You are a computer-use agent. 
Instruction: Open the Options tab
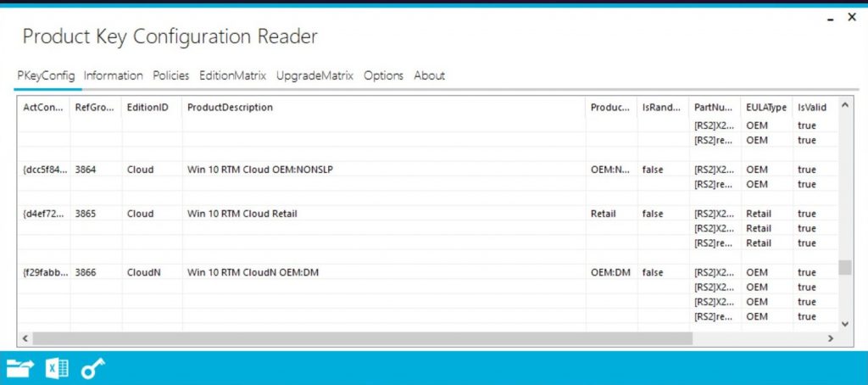pyautogui.click(x=384, y=75)
